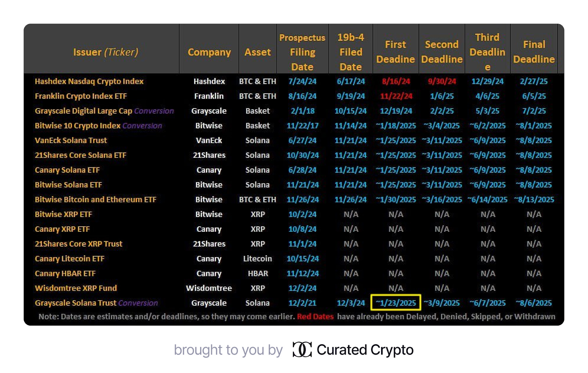
Task: Click the 'brought to you by' caption
Action: coord(228,350)
